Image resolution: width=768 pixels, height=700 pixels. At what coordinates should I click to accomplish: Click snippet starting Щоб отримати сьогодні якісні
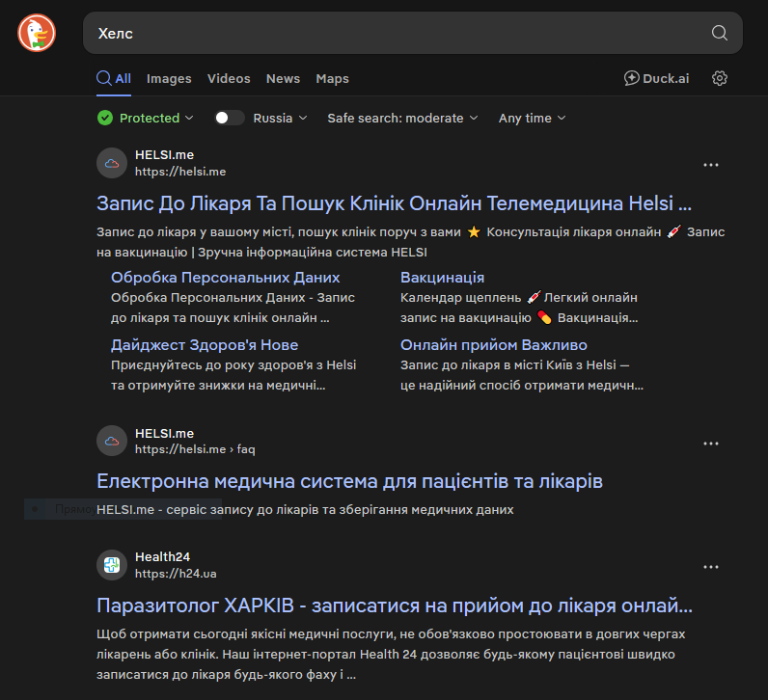click(x=391, y=654)
